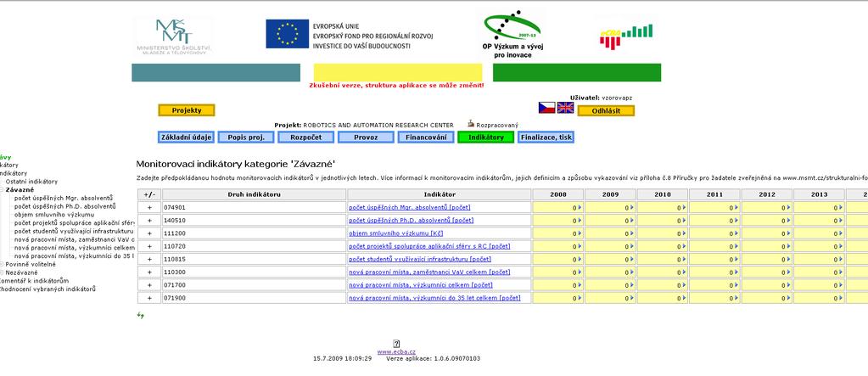Click the arrow icon in 2013 cell of row 074901

tap(840, 207)
